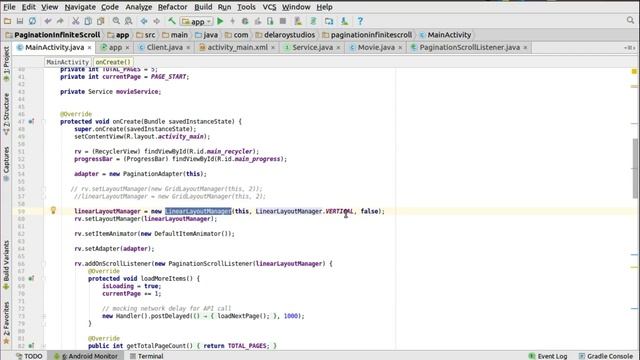
Task: Toggle the Android Monitor tool window
Action: [x=86, y=356]
